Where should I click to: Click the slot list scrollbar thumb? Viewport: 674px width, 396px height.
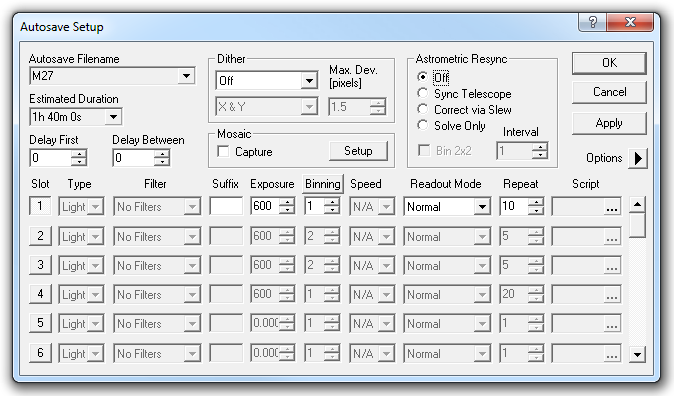637,225
